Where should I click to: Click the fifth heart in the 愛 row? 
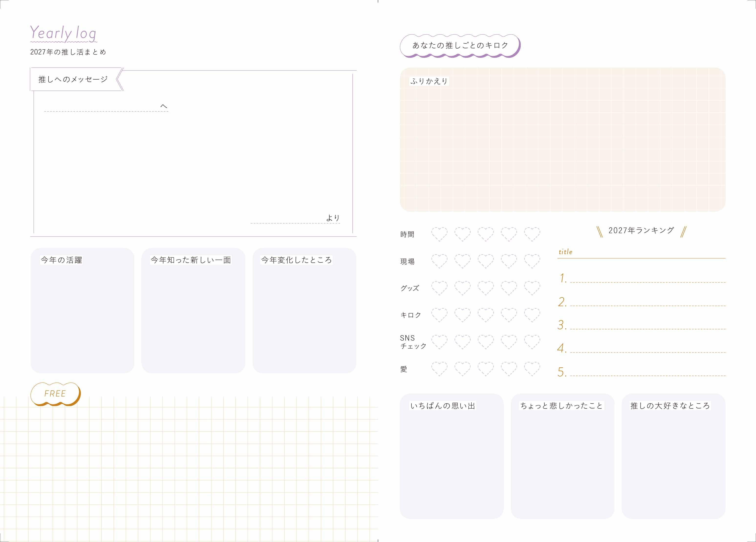coord(532,369)
